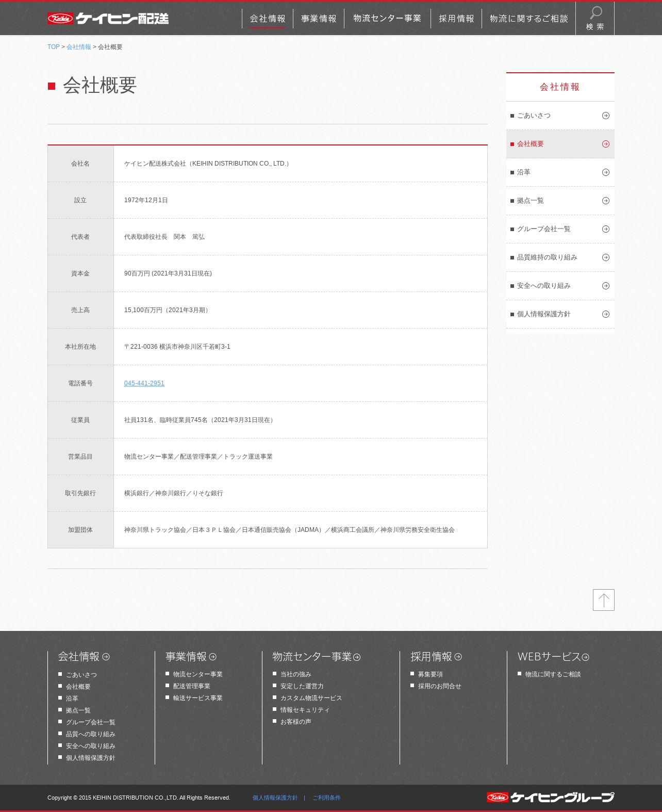Click ご利用条件 link in copyright bar
Viewport: 662px width, 812px height.
327,798
